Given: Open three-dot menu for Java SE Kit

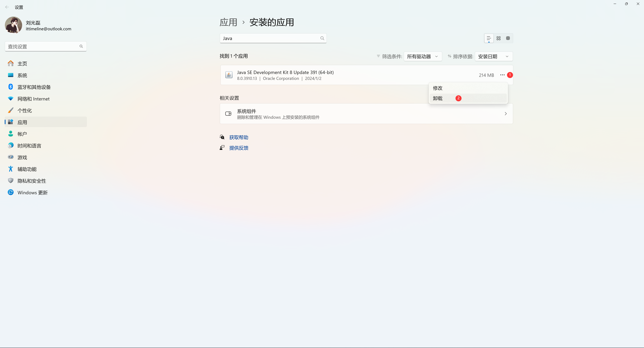Looking at the screenshot, I should tap(502, 75).
